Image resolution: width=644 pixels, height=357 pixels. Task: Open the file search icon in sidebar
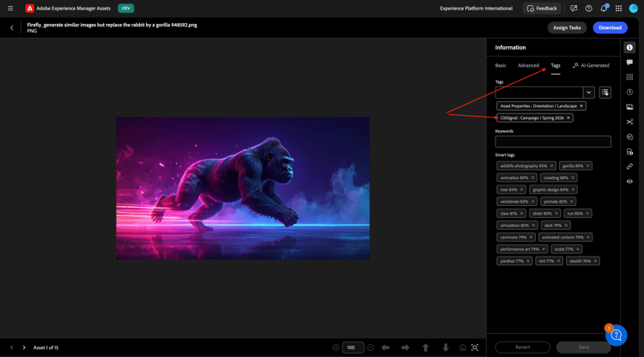[x=629, y=152]
